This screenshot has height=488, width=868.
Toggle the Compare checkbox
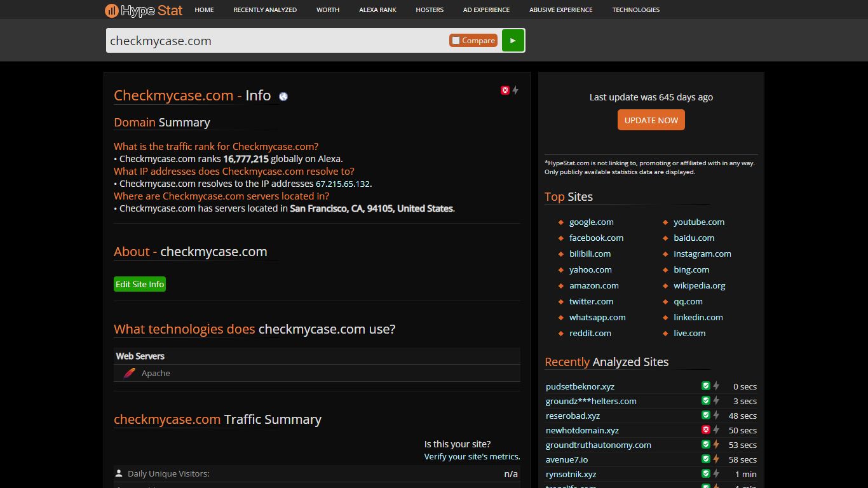click(x=456, y=41)
